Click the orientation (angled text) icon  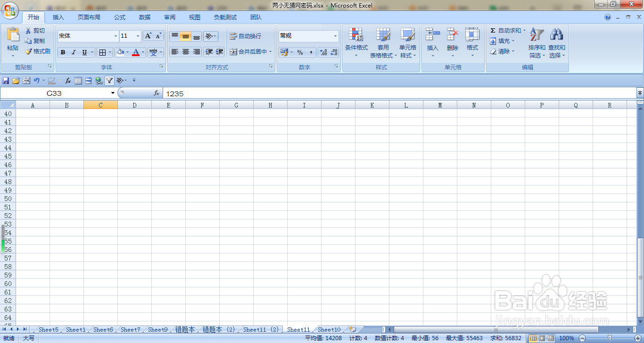209,36
